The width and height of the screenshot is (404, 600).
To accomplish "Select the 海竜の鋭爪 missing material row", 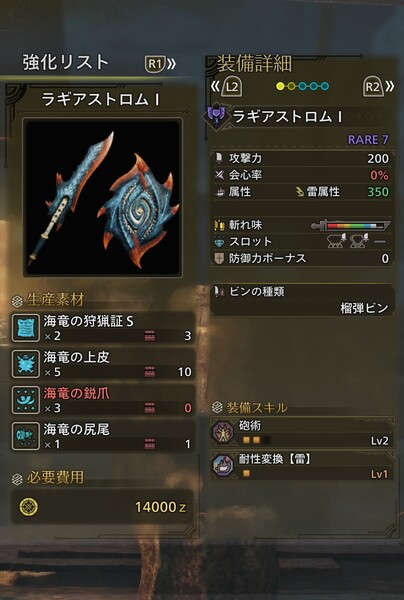I will pyautogui.click(x=103, y=400).
